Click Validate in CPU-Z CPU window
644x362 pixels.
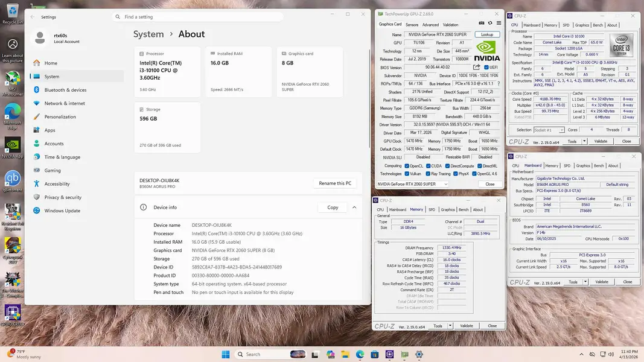601,141
